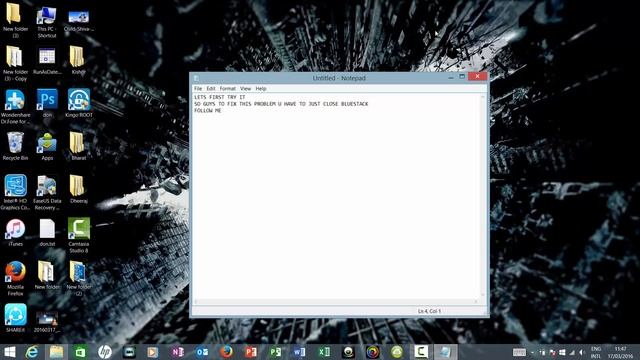Select the iTunes desktop icon
Image resolution: width=640 pixels, height=360 pixels.
coord(15,232)
